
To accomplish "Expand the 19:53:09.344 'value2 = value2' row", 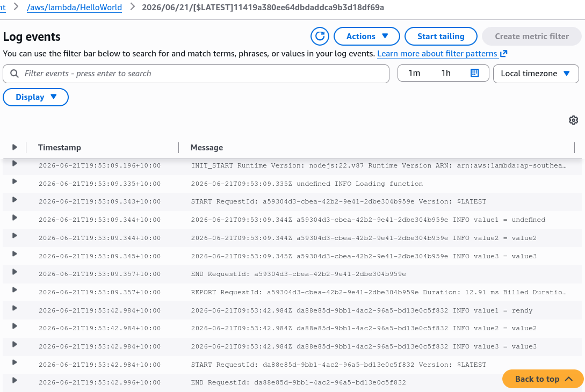I will pos(15,236).
